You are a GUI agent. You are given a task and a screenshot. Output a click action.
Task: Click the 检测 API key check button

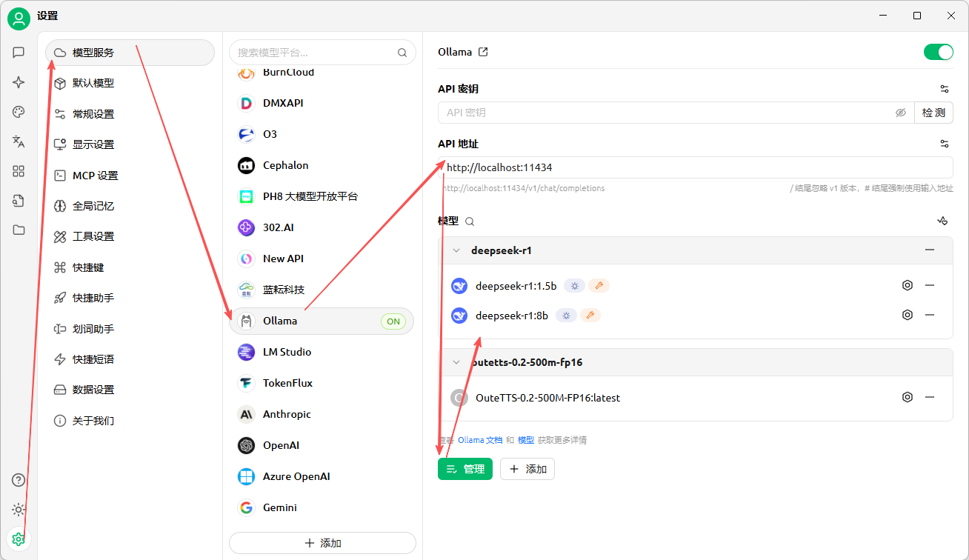[933, 113]
